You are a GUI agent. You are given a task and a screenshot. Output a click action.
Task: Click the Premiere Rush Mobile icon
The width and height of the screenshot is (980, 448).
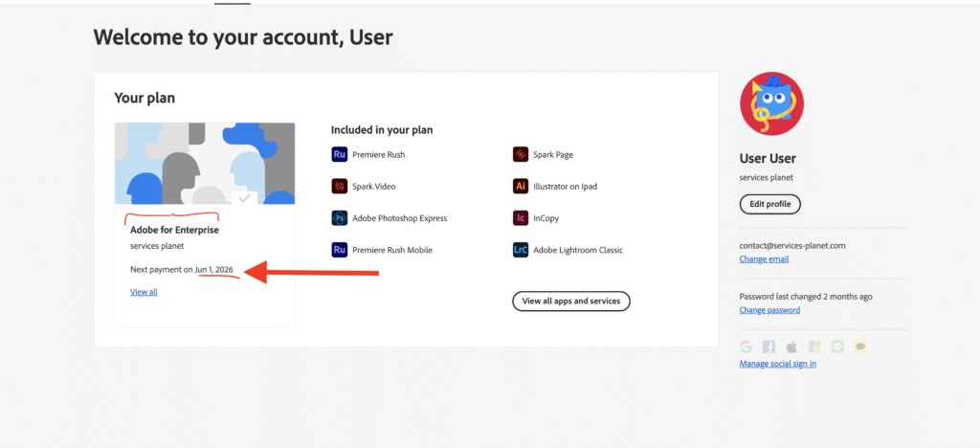tap(339, 250)
